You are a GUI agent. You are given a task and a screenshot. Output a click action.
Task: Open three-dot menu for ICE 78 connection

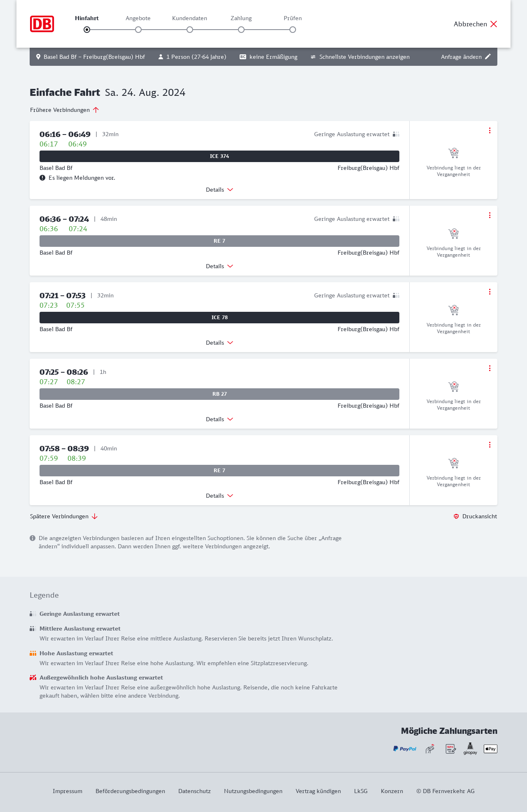pyautogui.click(x=490, y=292)
